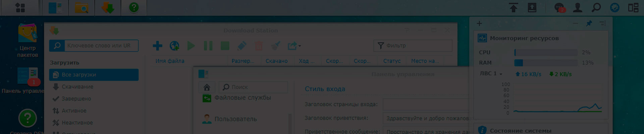Clear finished tasks with the broom icon
644x134 pixels.
(276, 46)
